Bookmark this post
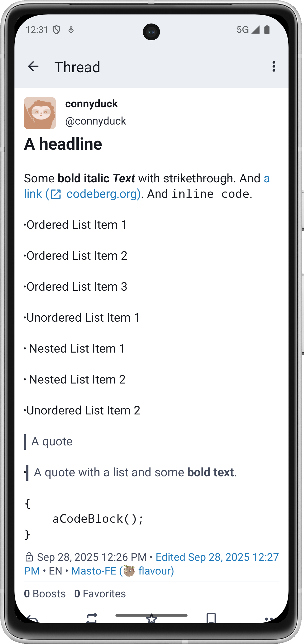Viewport: 304px width, 644px height. [x=211, y=618]
